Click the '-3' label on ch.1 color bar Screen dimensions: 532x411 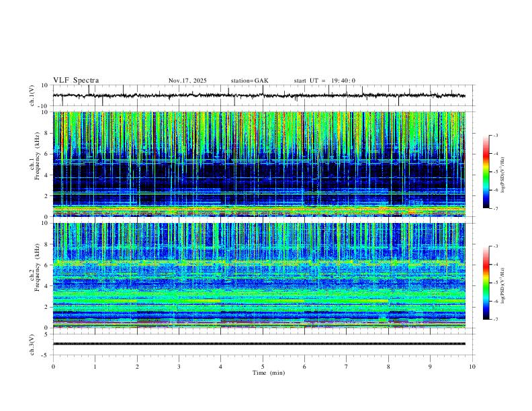point(495,135)
